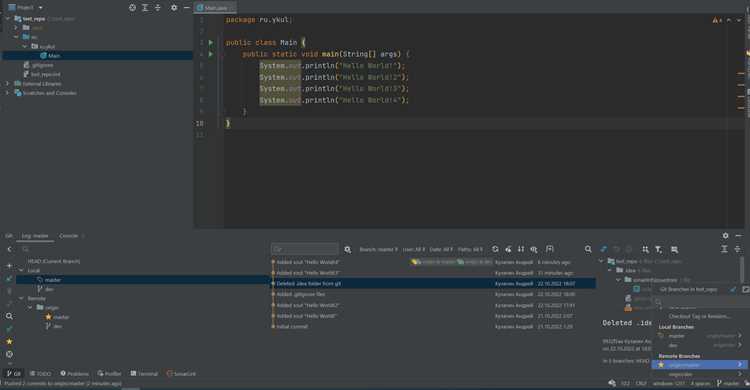
Task: Toggle the favorite star on Git side toolbar
Action: (x=9, y=342)
